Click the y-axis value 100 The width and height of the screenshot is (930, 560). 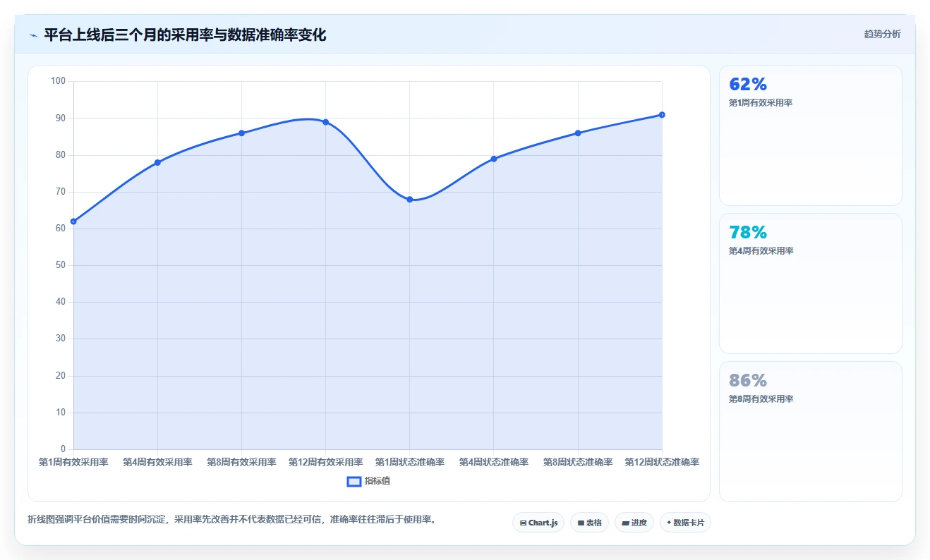coord(59,81)
